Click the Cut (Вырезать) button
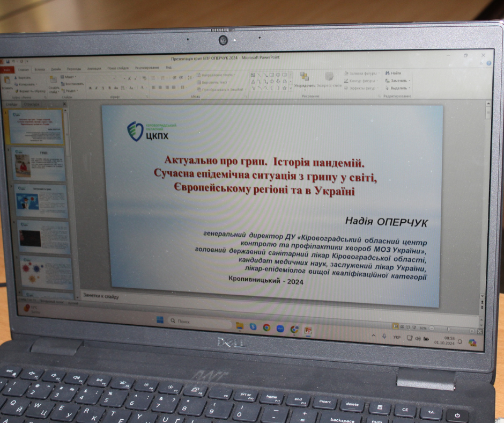The height and width of the screenshot is (423, 504). [24, 77]
